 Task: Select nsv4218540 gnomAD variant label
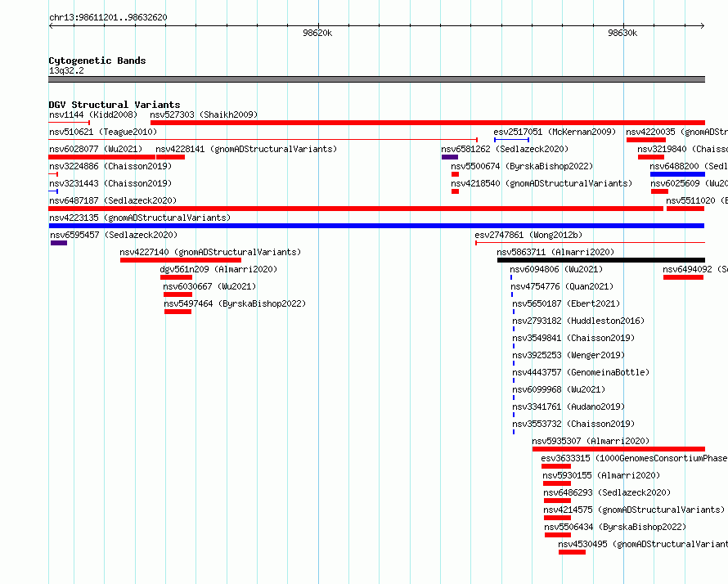click(x=542, y=183)
